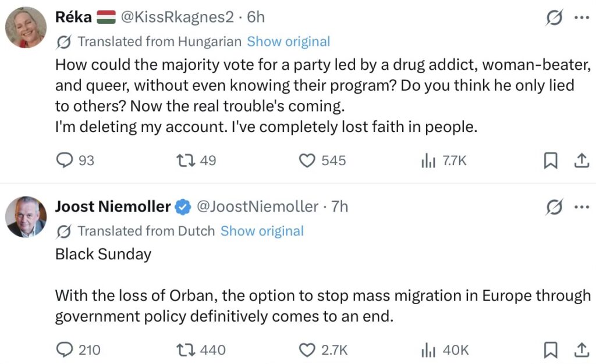Open Joost Niemoller's profile picture
596x364 pixels.
coord(26,217)
